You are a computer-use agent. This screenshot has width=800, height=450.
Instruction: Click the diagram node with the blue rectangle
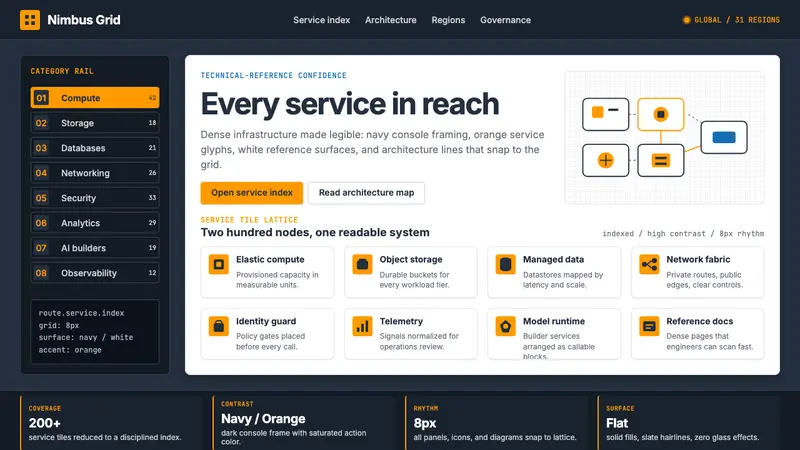click(x=724, y=137)
